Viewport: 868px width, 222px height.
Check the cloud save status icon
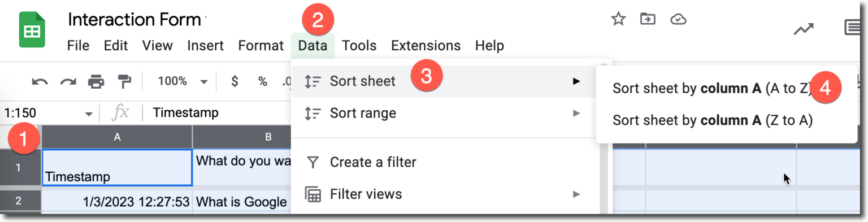678,20
